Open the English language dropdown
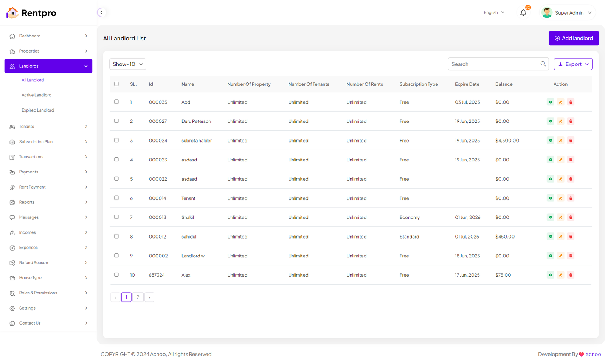 pyautogui.click(x=494, y=12)
